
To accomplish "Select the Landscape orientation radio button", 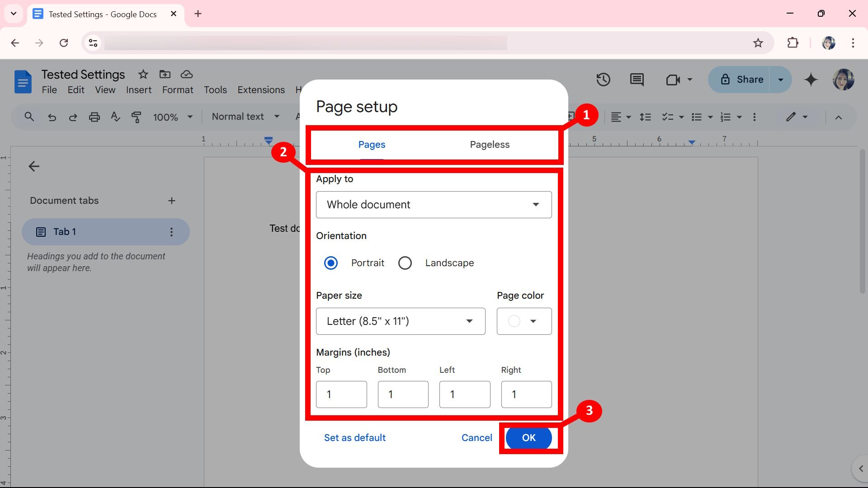I will click(405, 263).
